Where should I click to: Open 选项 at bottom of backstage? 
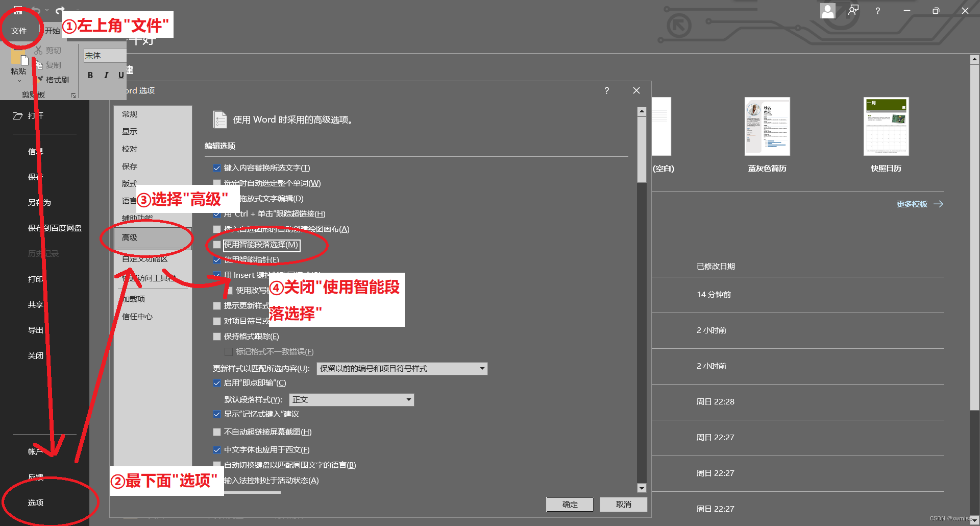(x=36, y=503)
